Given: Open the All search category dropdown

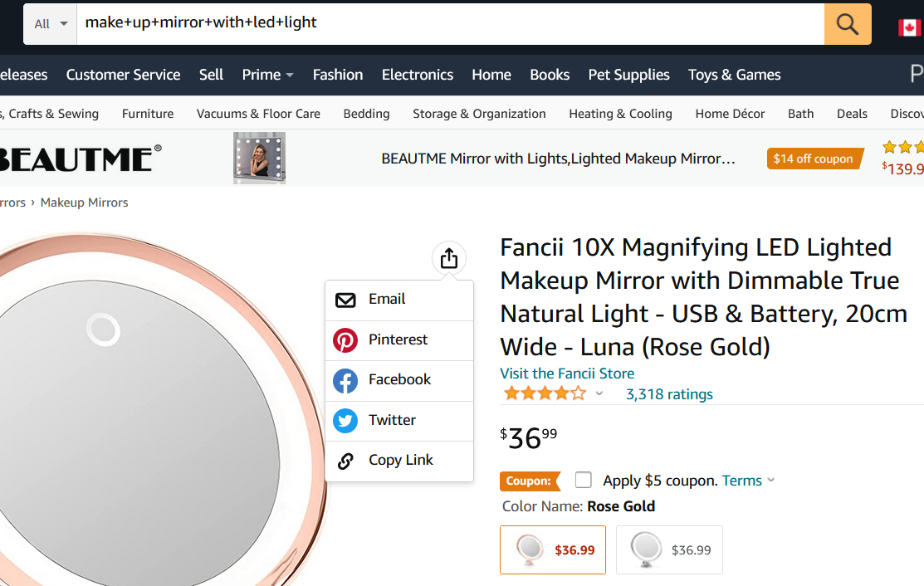Looking at the screenshot, I should tap(49, 24).
